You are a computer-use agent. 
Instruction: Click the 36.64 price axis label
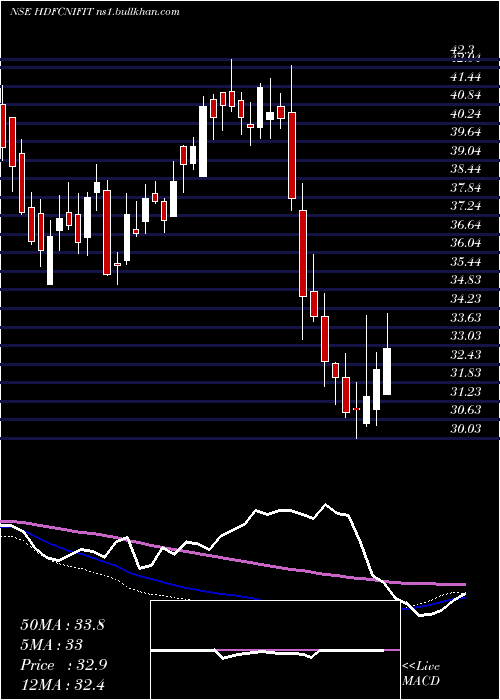point(466,225)
